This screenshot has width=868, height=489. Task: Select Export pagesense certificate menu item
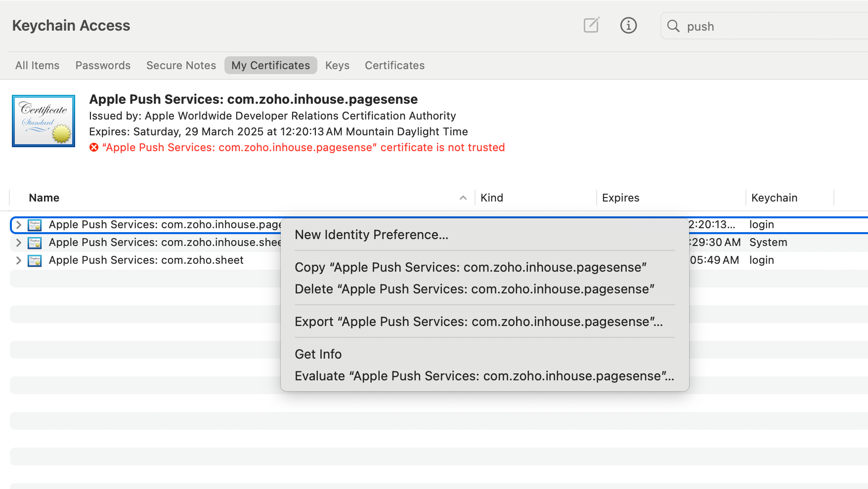pos(478,322)
